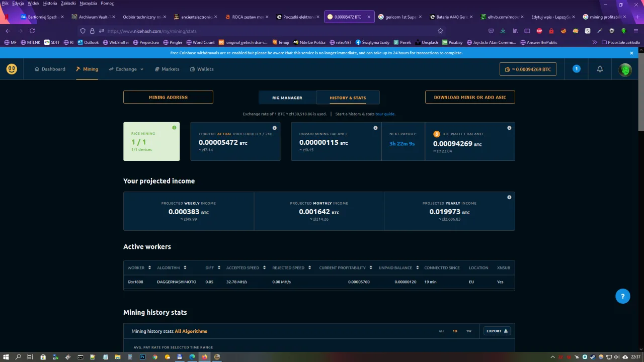Select the 6H time range option

pyautogui.click(x=441, y=331)
